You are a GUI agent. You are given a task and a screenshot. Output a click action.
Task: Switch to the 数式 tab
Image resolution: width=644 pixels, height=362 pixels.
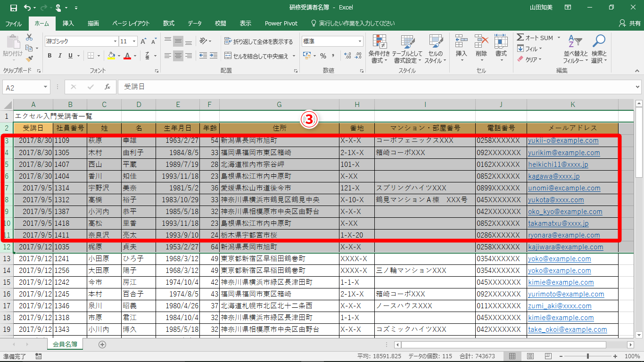point(168,23)
